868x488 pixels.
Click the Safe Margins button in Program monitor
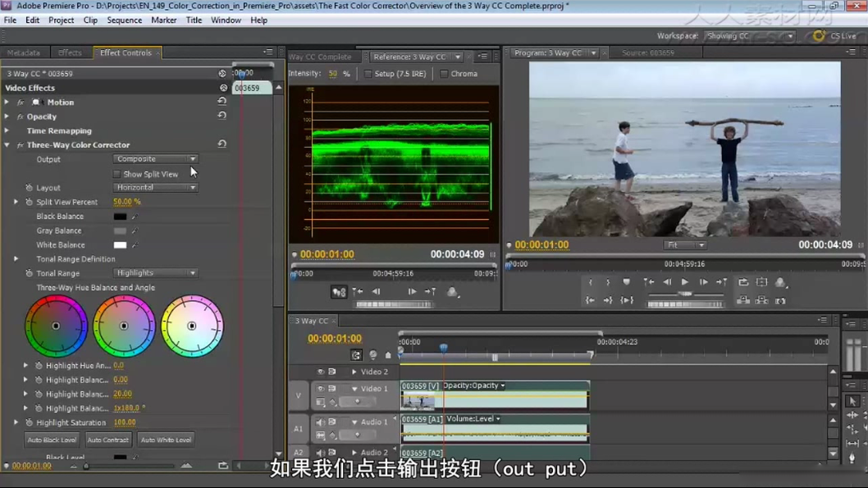[x=761, y=282]
